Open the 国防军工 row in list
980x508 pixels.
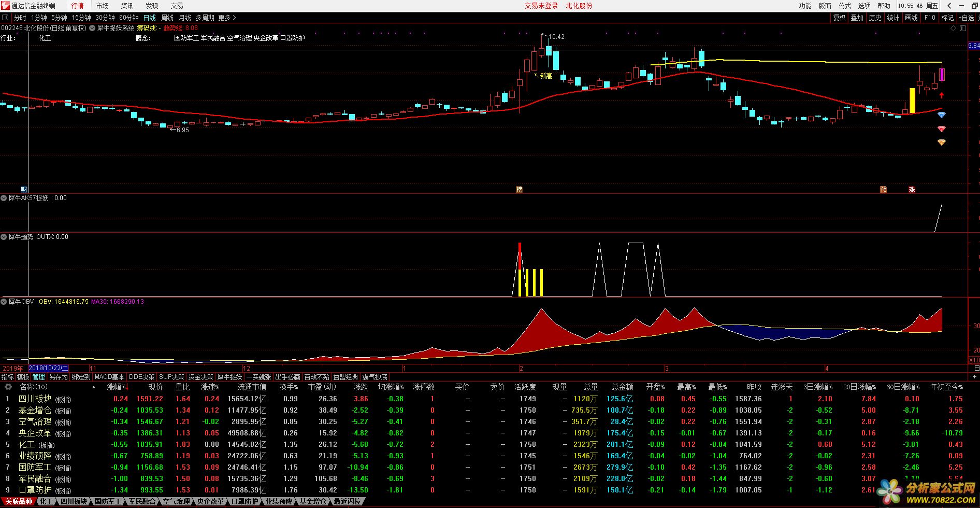490,467
